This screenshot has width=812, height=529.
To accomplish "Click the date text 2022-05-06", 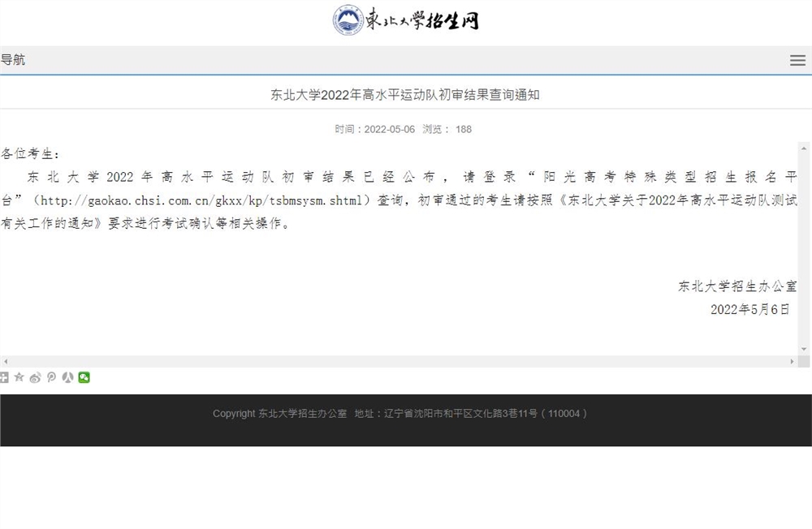I will (390, 129).
